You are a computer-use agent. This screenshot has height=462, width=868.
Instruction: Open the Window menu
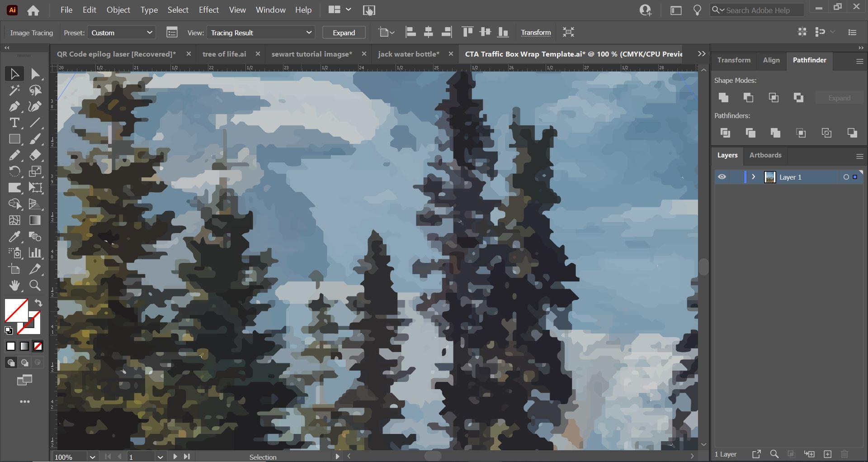271,10
